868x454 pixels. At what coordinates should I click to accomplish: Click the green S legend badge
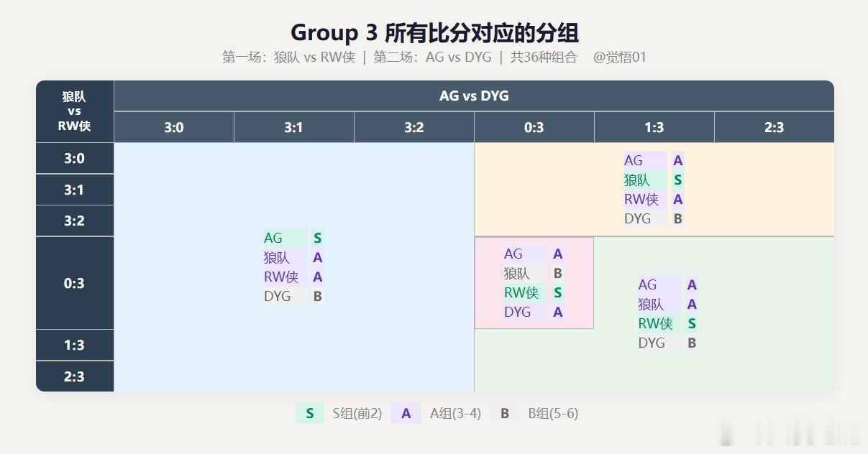click(x=310, y=413)
